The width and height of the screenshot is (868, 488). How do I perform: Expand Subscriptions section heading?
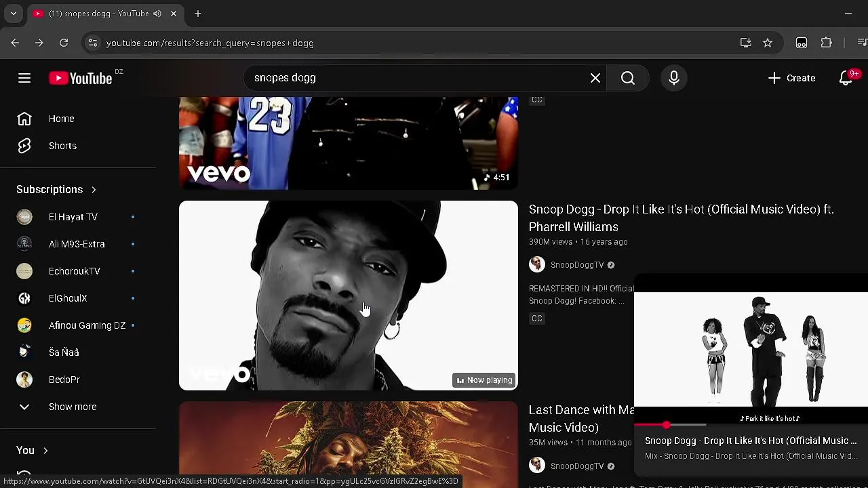point(56,189)
